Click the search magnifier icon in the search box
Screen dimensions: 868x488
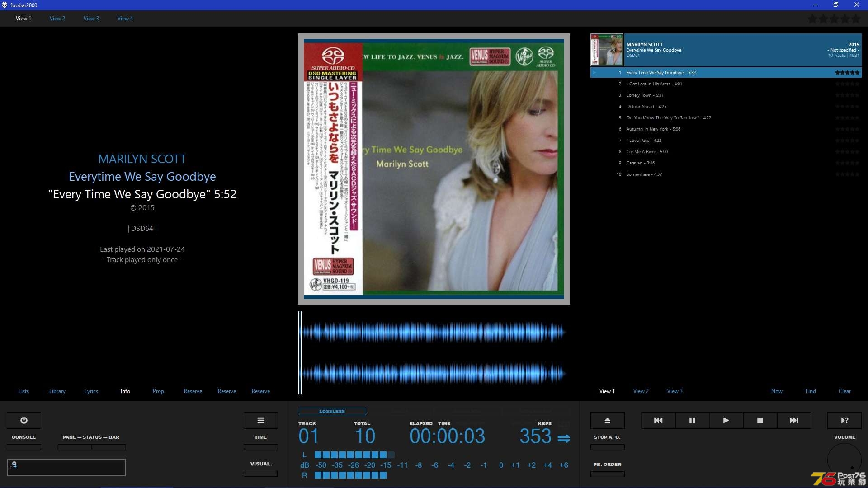[14, 464]
